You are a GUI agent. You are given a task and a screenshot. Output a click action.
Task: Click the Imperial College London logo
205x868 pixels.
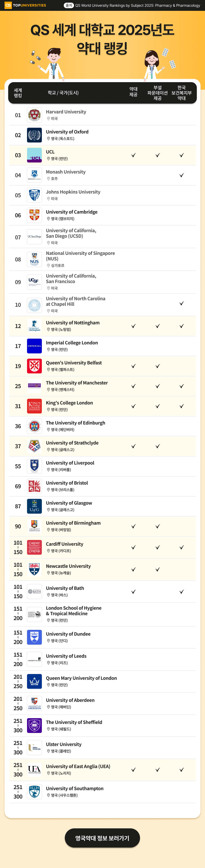[34, 346]
